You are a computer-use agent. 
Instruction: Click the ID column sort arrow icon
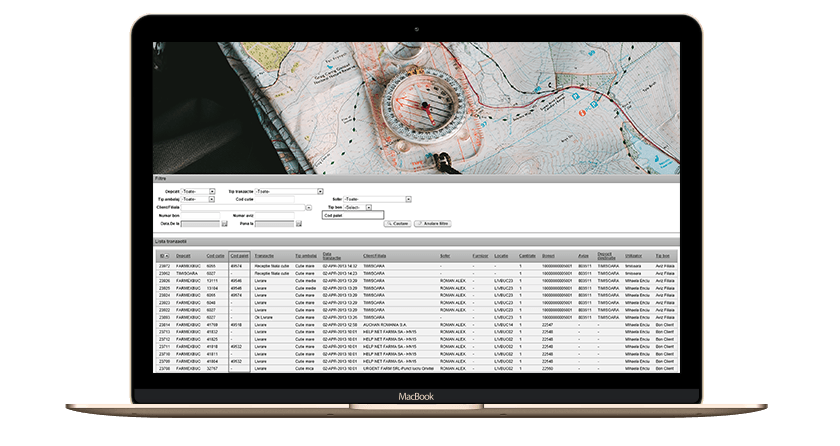[166, 256]
